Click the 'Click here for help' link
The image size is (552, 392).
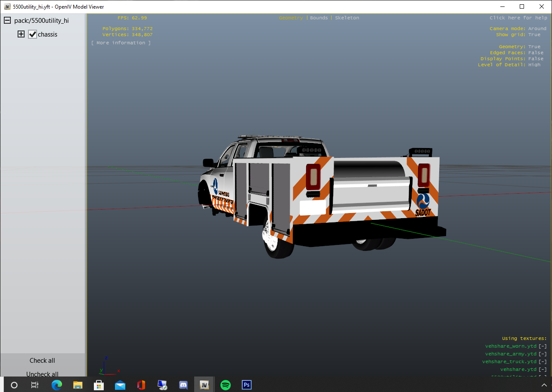pyautogui.click(x=518, y=18)
